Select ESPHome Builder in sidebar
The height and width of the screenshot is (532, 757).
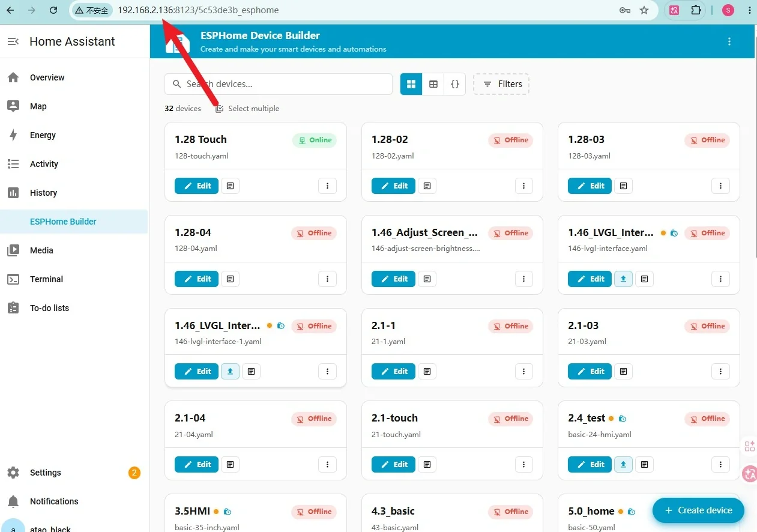point(74,222)
